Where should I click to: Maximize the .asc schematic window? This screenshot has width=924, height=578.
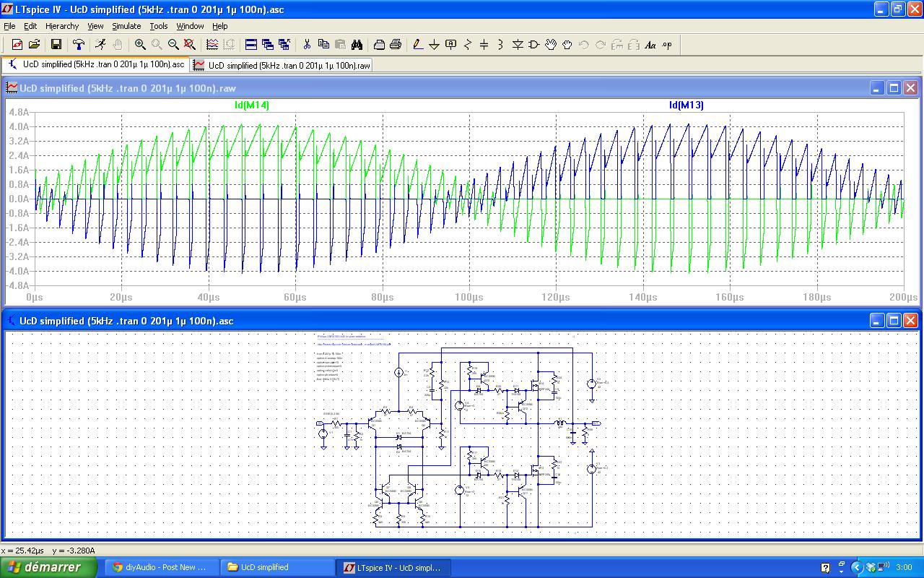click(894, 321)
